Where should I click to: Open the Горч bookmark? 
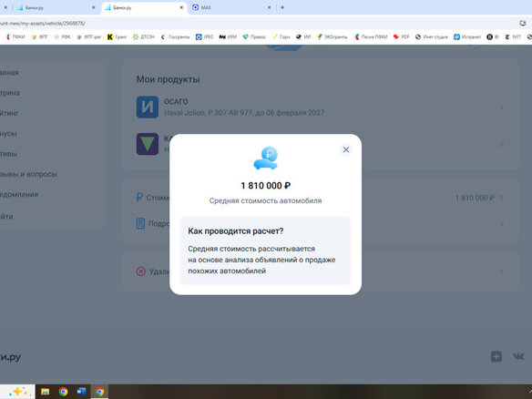[281, 36]
